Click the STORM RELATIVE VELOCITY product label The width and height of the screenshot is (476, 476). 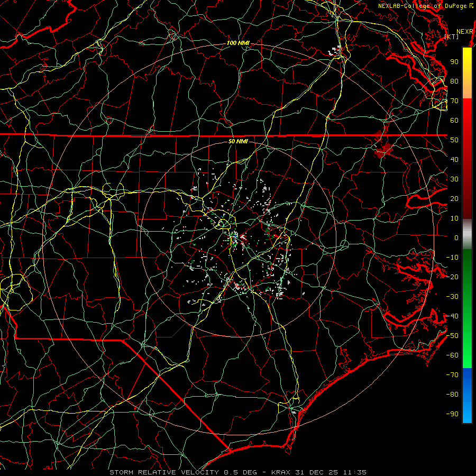[164, 472]
